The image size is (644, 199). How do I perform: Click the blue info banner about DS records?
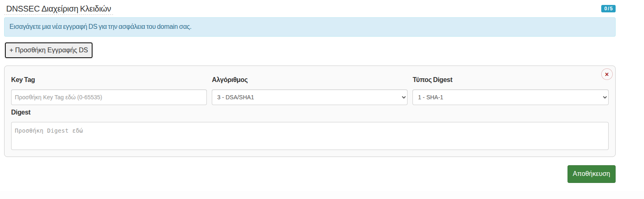point(309,27)
